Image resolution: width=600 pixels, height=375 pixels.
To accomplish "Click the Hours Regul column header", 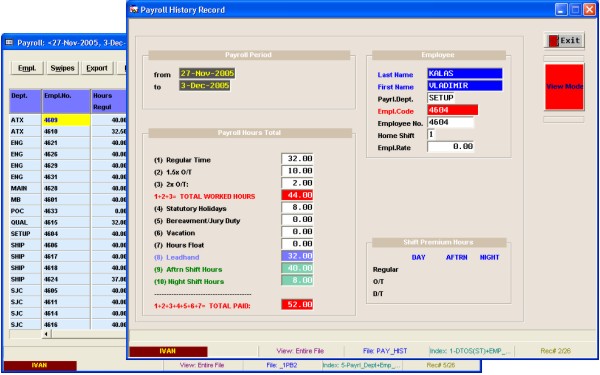I will [x=109, y=101].
